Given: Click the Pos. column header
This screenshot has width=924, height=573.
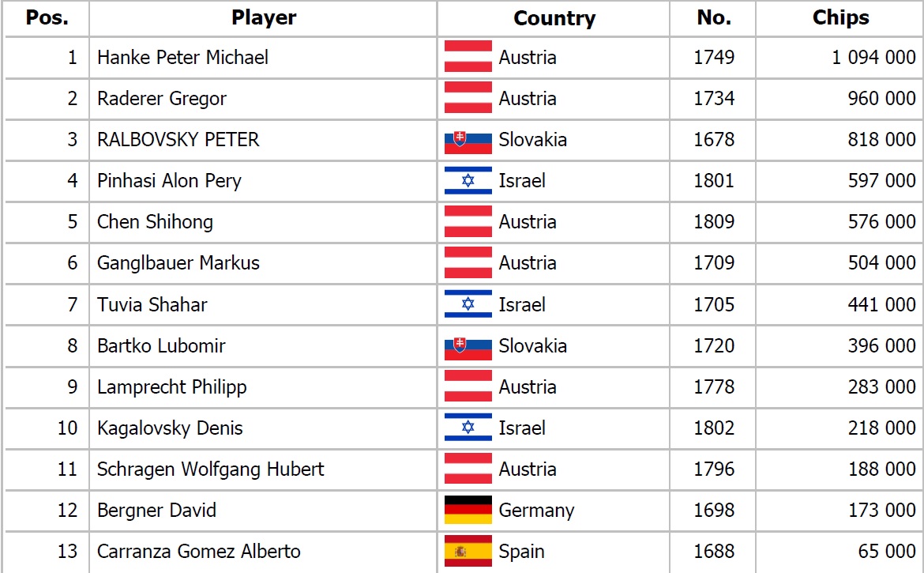Looking at the screenshot, I should click(47, 17).
